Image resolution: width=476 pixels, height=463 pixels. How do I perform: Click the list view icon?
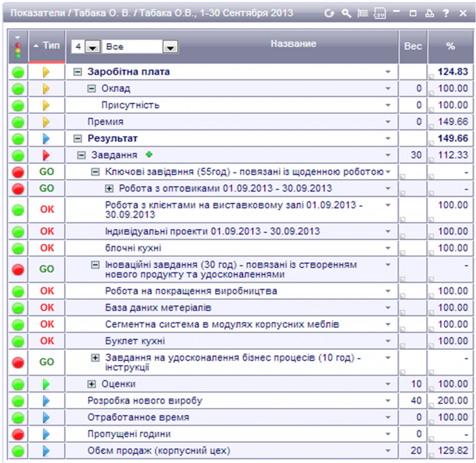coord(363,13)
